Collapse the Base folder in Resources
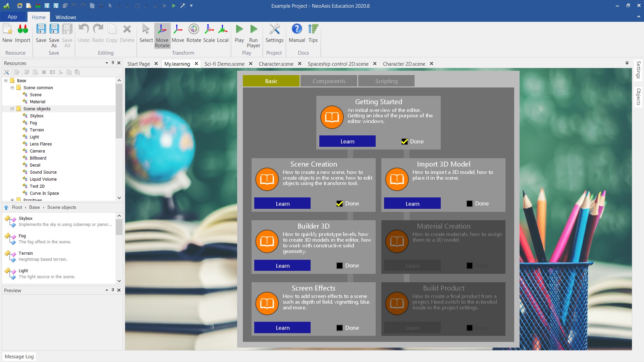This screenshot has height=362, width=644. pos(6,80)
